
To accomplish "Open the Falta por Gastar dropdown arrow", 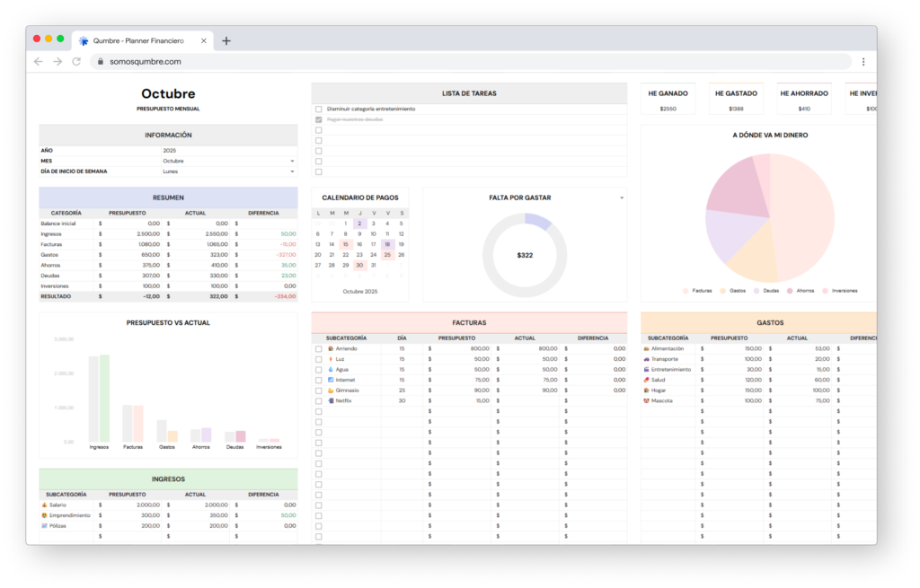I will pos(621,197).
